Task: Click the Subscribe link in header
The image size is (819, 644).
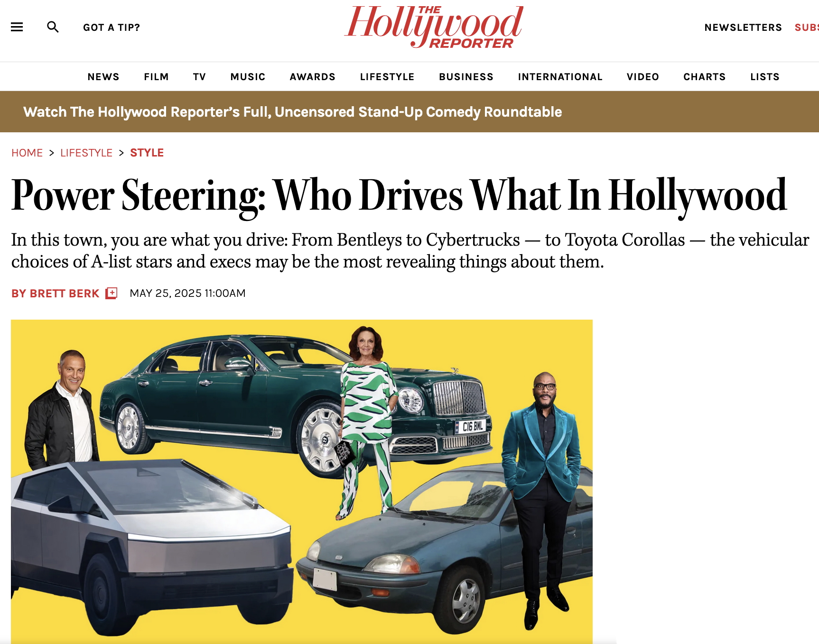Action: tap(807, 28)
